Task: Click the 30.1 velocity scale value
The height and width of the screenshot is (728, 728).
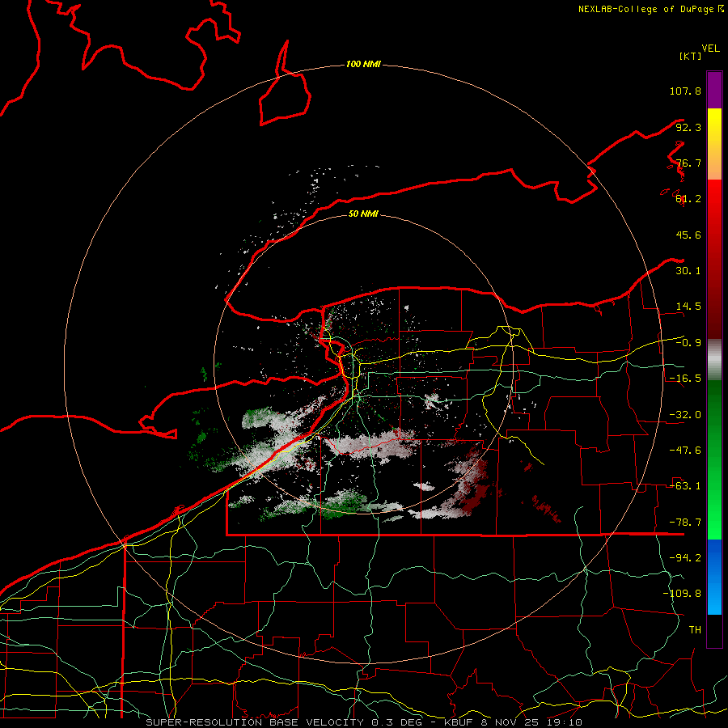Action: tap(688, 271)
